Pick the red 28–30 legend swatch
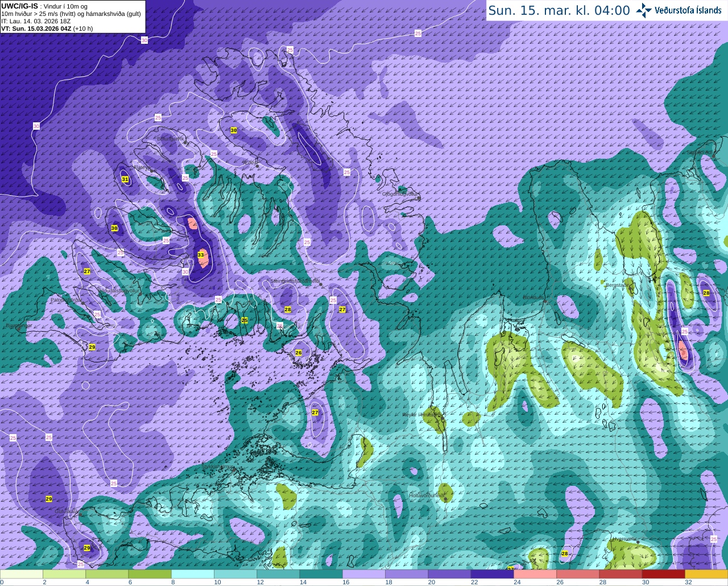728x586 pixels. tap(621, 574)
